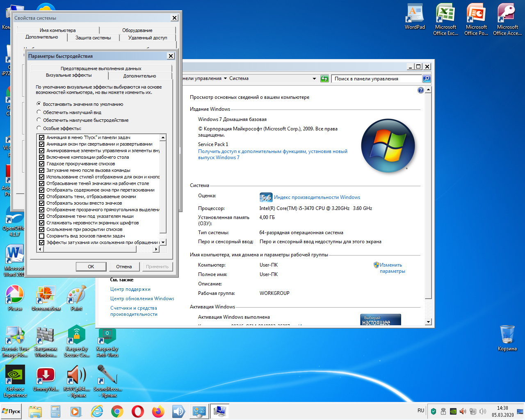Click 'Изменить параметры' link
The width and height of the screenshot is (525, 420).
(x=392, y=268)
